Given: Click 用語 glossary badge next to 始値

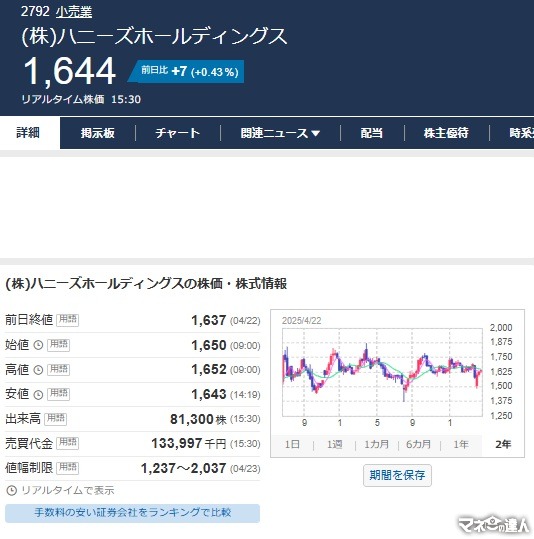Looking at the screenshot, I should coord(58,345).
